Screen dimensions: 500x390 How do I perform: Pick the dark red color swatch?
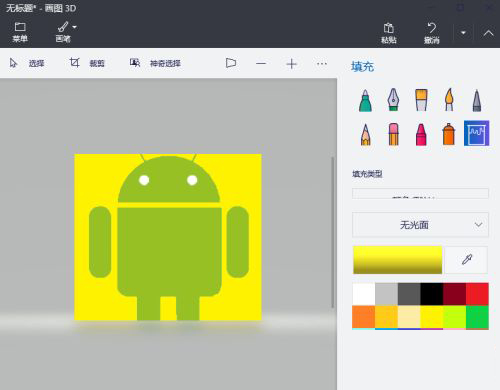(x=454, y=294)
